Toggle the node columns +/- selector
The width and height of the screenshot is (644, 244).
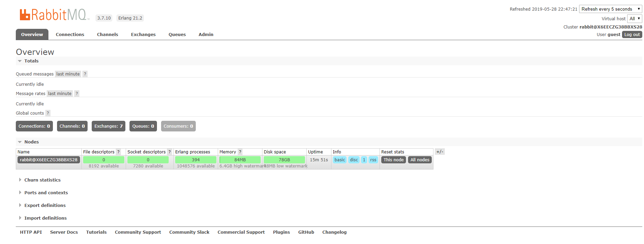click(x=440, y=152)
